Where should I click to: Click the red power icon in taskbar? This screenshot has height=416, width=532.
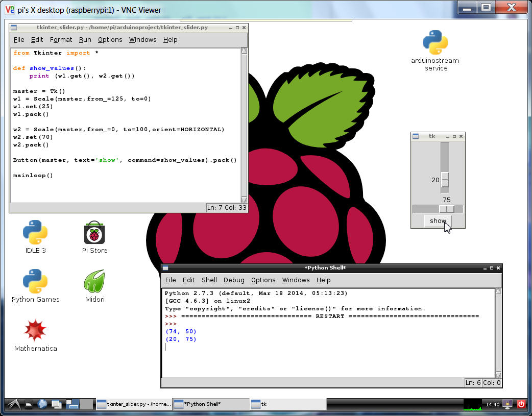click(x=521, y=404)
